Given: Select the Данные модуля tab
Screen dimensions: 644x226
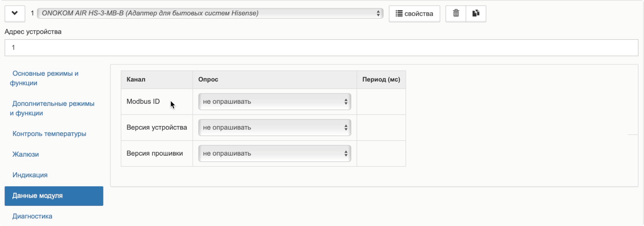Looking at the screenshot, I should (x=54, y=196).
